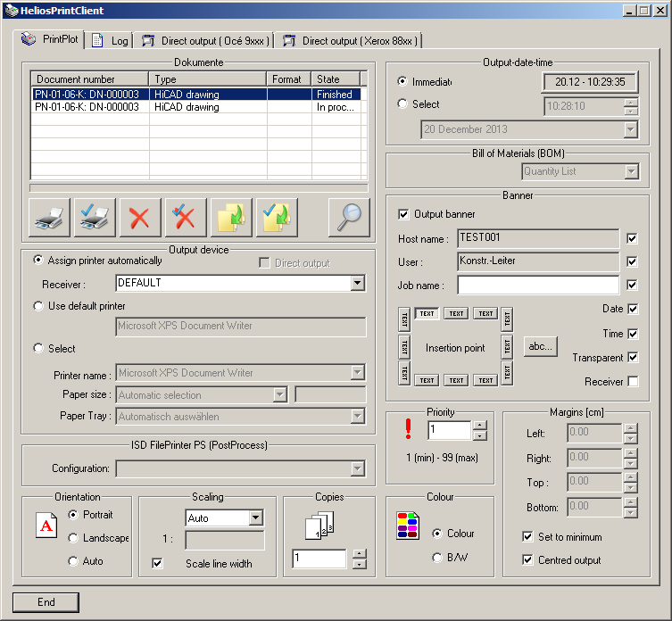672x621 pixels.
Task: Select the Finished document row
Action: point(197,95)
